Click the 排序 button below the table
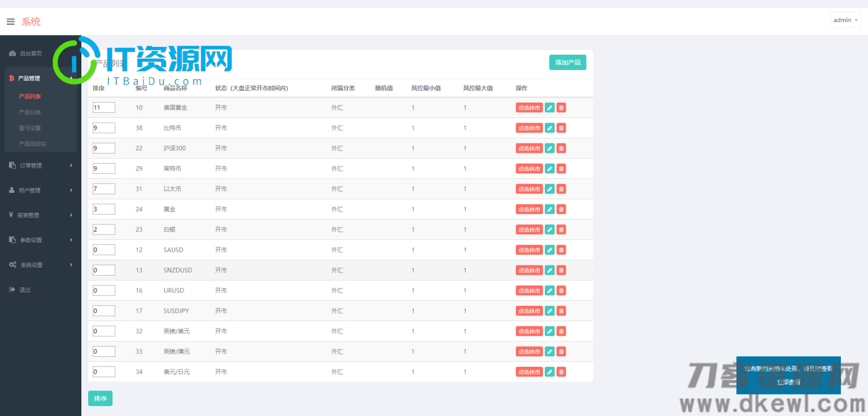Screen dimensions: 868x416 (100, 399)
